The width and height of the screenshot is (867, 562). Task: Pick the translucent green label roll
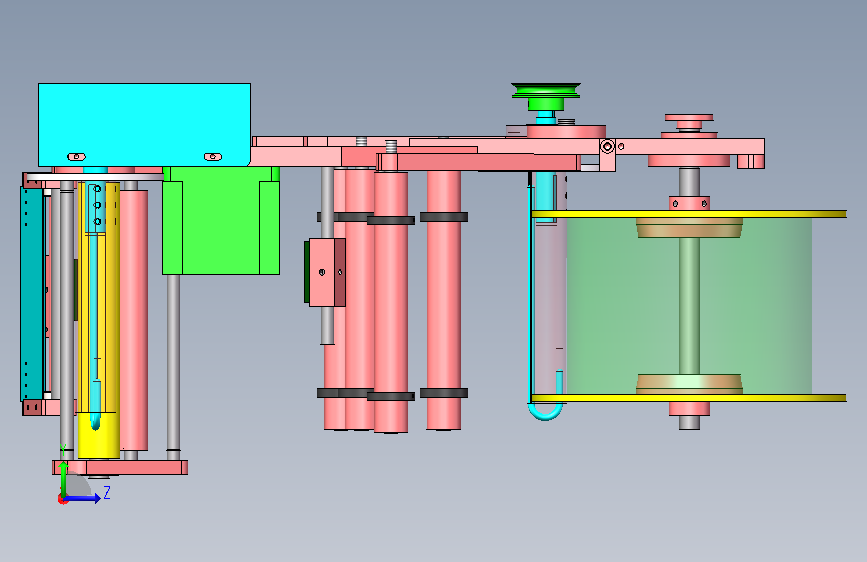[689, 305]
